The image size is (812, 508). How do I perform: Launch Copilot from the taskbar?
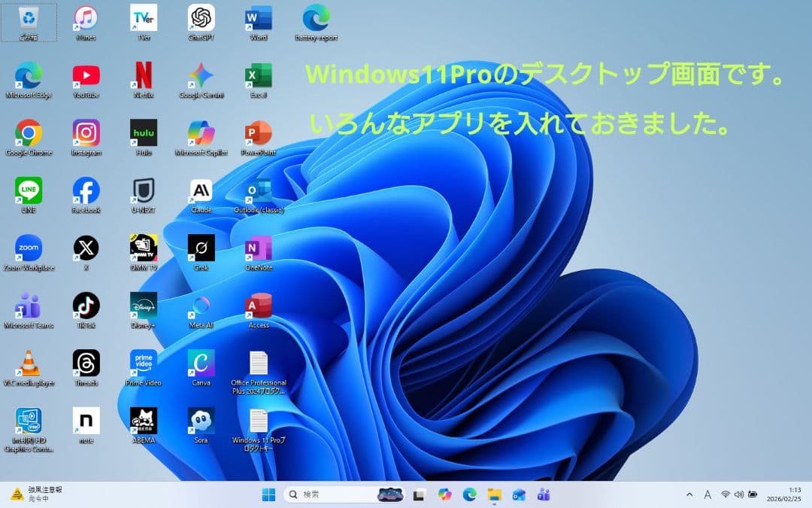point(444,494)
